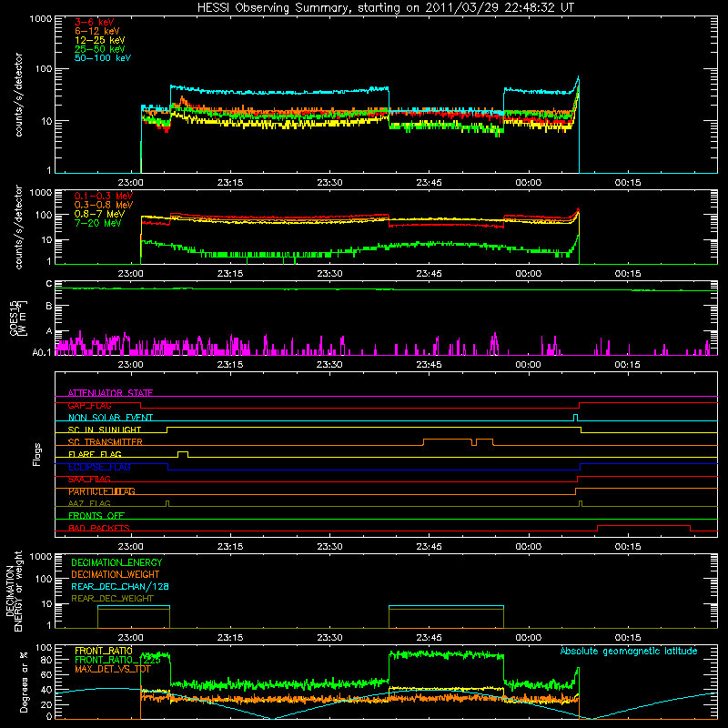
Task: Click the Absolute geomagnetic latitude label
Action: point(629,652)
